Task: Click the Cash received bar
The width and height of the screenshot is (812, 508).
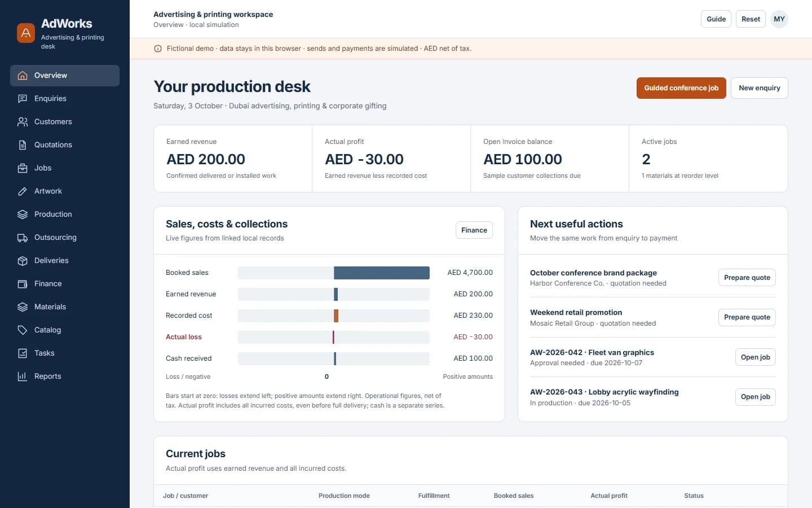Action: coord(335,358)
